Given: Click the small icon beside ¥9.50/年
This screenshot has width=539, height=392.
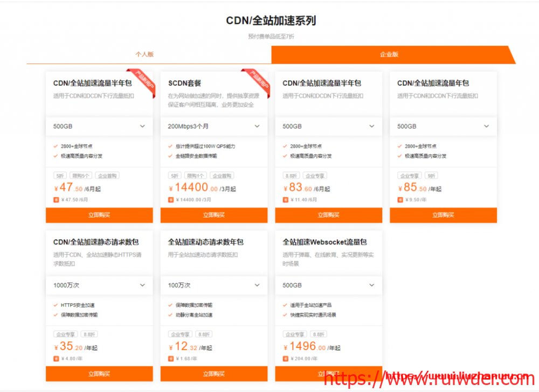Looking at the screenshot, I should click(400, 199).
